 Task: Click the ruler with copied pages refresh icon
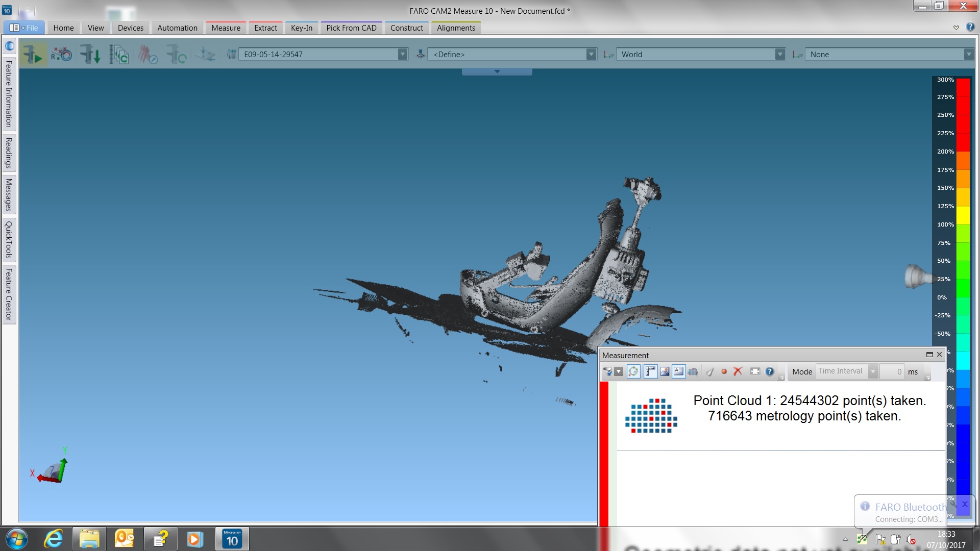point(119,54)
